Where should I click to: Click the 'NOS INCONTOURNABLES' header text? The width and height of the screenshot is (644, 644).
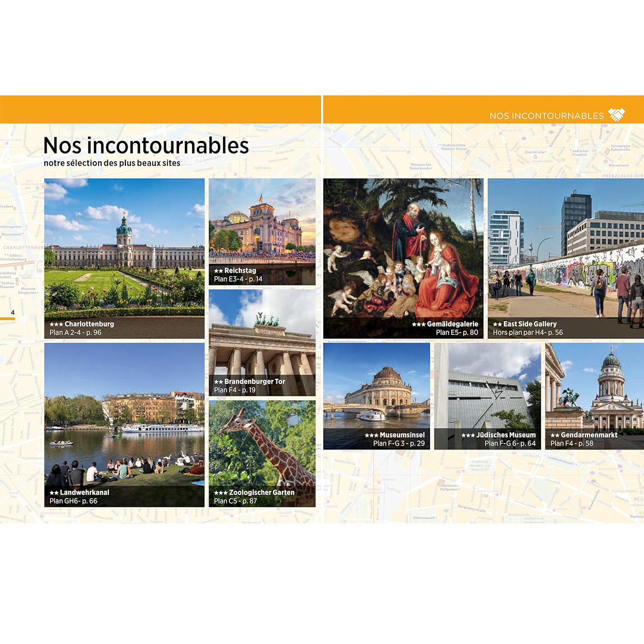(546, 116)
